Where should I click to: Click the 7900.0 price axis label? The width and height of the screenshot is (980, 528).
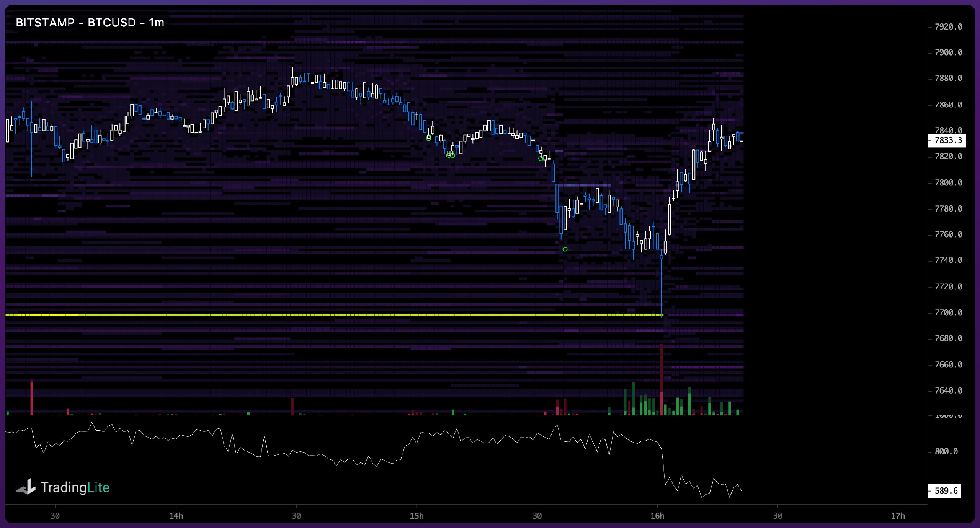948,52
